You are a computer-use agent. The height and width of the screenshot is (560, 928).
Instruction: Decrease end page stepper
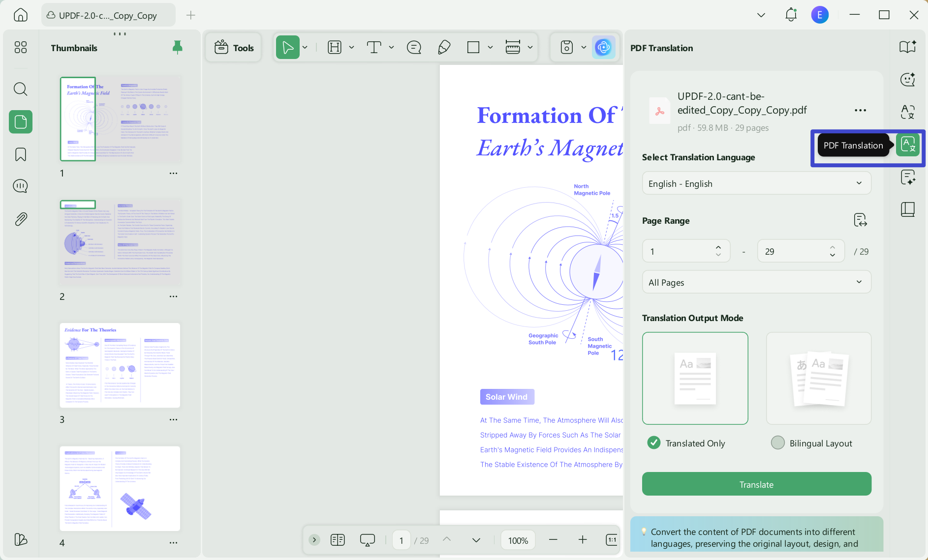pos(833,255)
